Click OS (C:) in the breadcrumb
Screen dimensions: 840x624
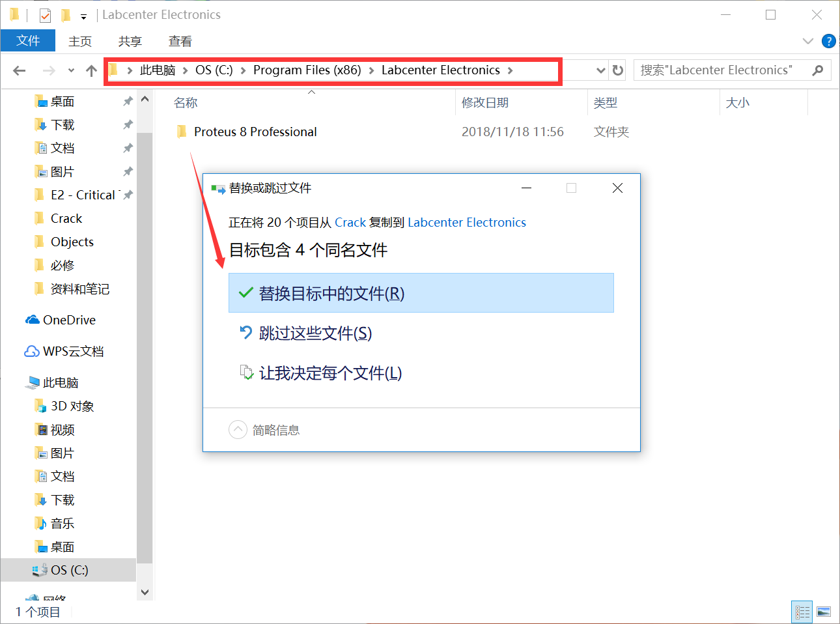214,70
